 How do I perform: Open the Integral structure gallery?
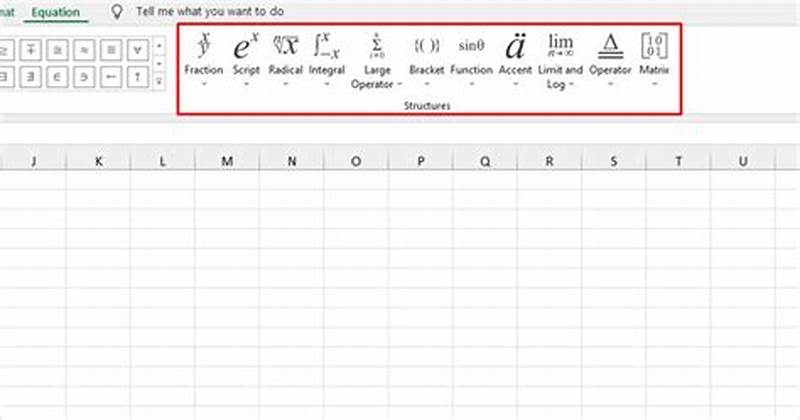pyautogui.click(x=327, y=59)
